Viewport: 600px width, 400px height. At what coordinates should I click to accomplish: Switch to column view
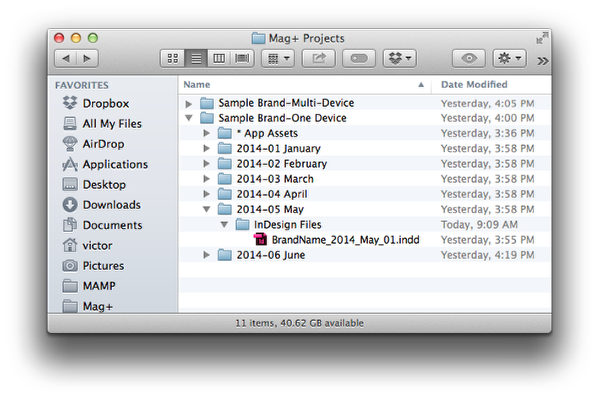(x=219, y=59)
